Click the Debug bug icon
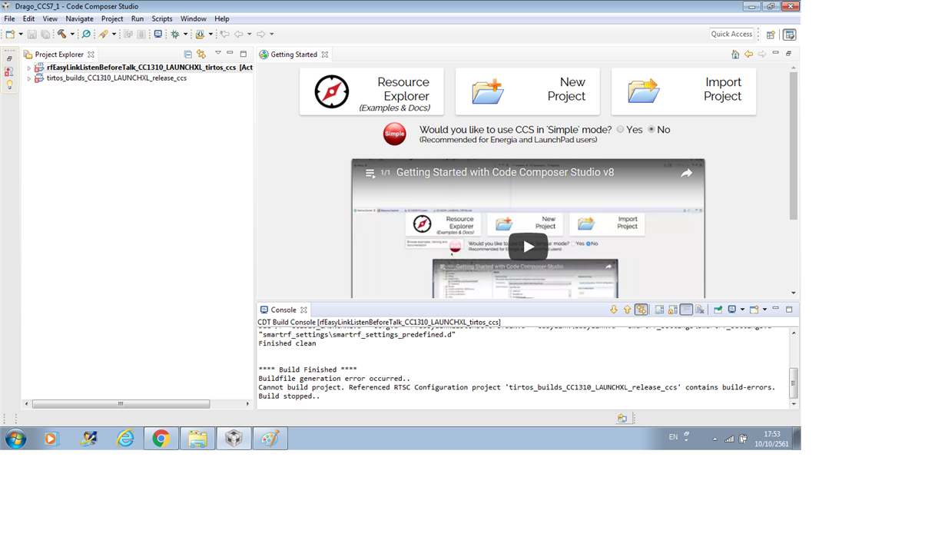This screenshot has height=560, width=945. [175, 34]
